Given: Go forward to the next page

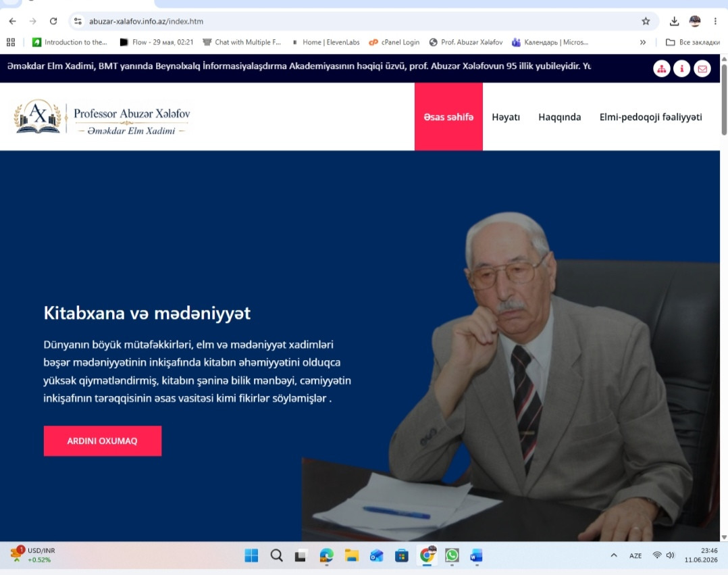Looking at the screenshot, I should [x=32, y=21].
